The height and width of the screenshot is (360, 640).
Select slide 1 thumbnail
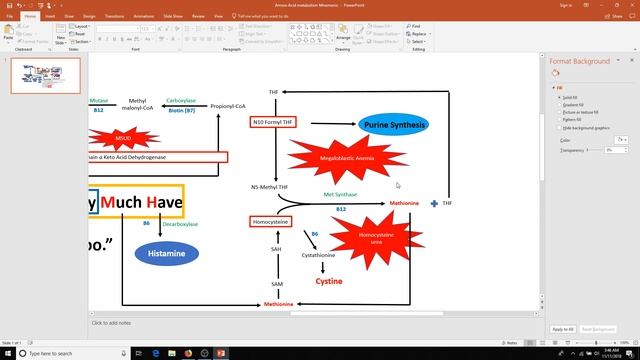(46, 76)
